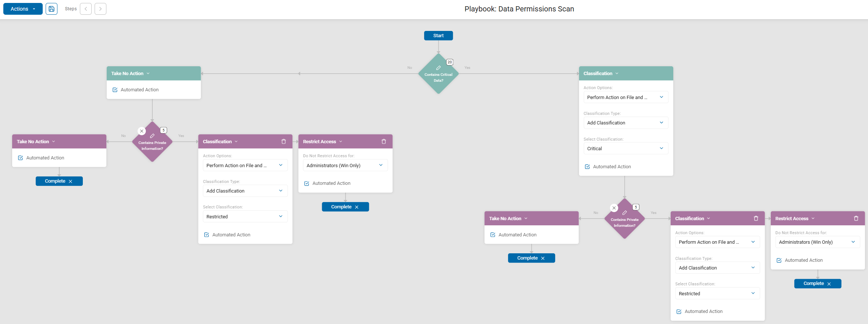The width and height of the screenshot is (868, 324).
Task: Open left Restricted classification dropdown
Action: (x=245, y=216)
